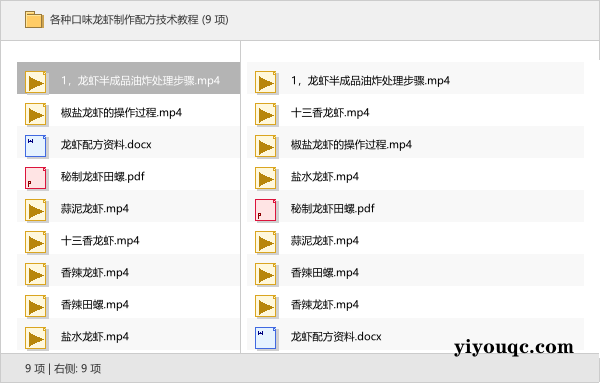Screen dimensions: 600x383
Task: Click video icon for 香辣田螺.mp4 in right list
Action: point(266,274)
